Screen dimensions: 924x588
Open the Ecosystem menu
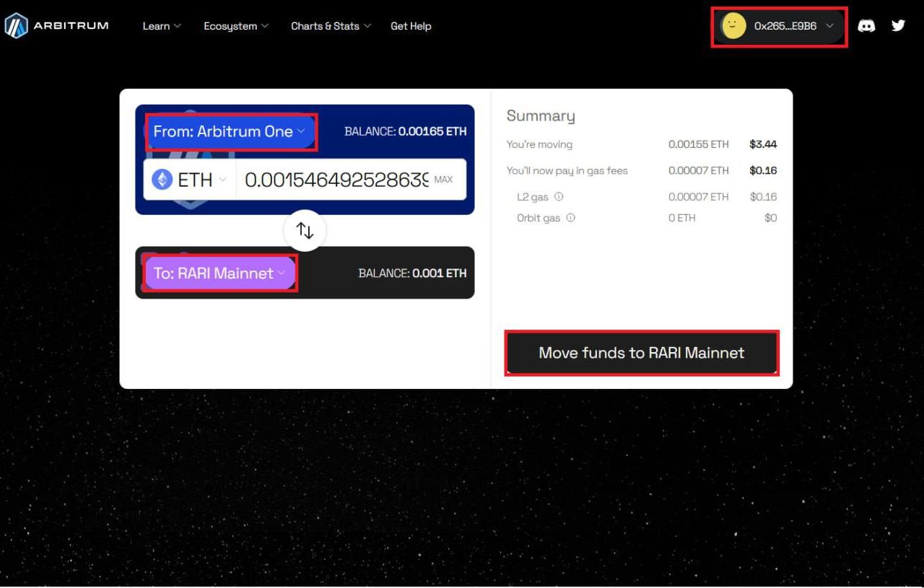pyautogui.click(x=236, y=26)
